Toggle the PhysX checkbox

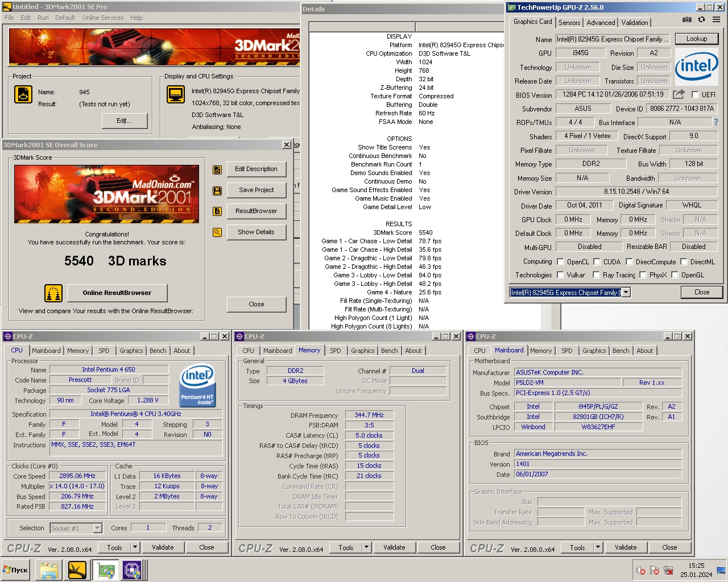pos(643,275)
